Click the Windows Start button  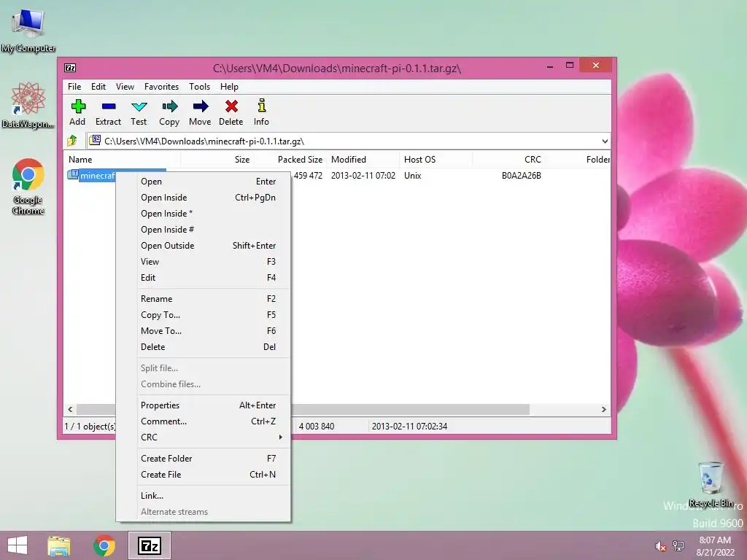(x=18, y=545)
